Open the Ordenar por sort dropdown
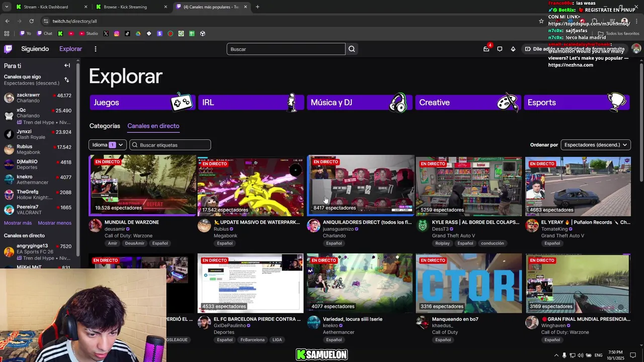Image resolution: width=644 pixels, height=362 pixels. [x=596, y=145]
